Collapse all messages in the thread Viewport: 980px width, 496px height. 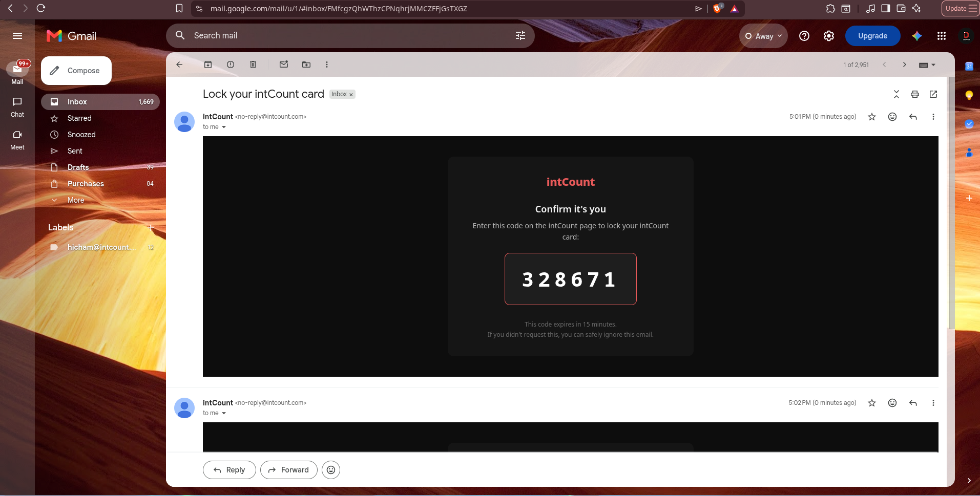896,94
